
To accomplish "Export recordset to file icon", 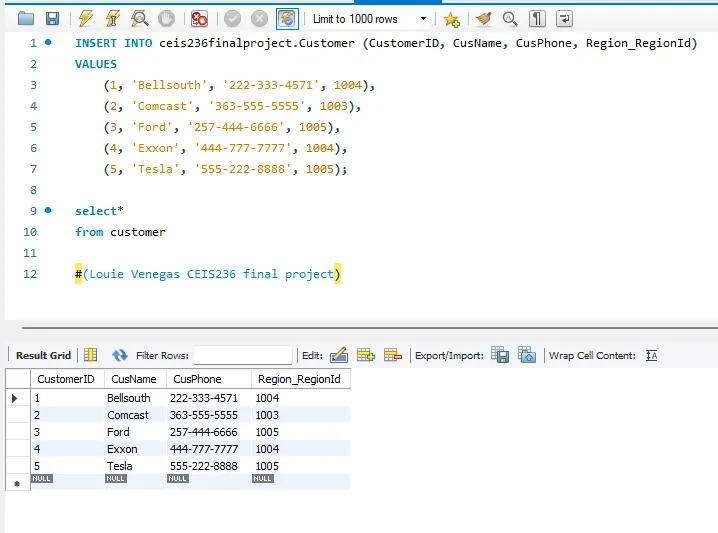I will [500, 355].
